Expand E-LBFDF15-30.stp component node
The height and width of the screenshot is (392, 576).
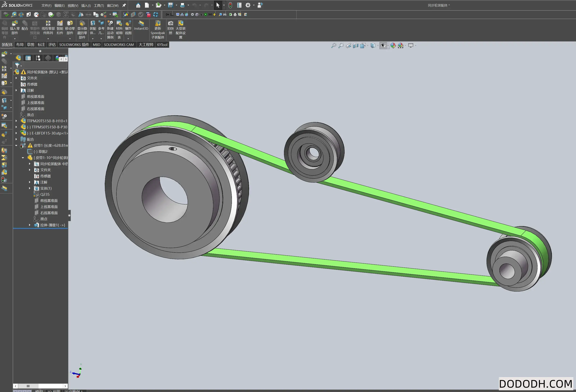coord(16,133)
